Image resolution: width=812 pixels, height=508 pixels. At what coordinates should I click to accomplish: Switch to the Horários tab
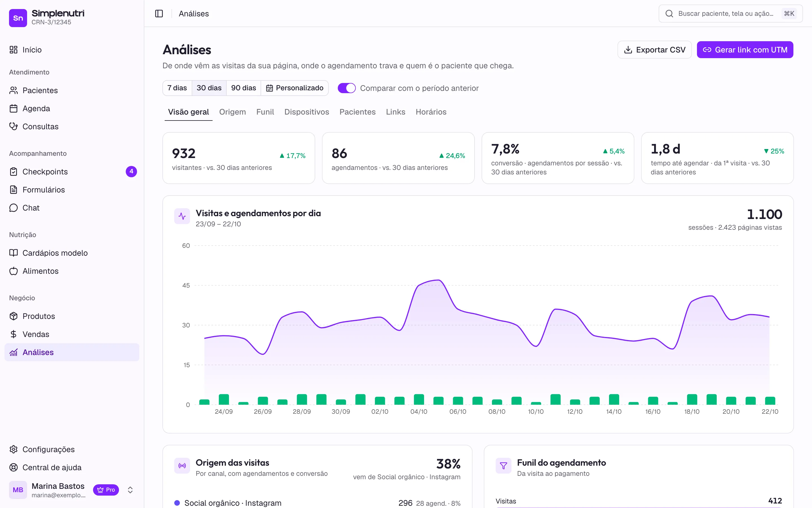tap(431, 112)
